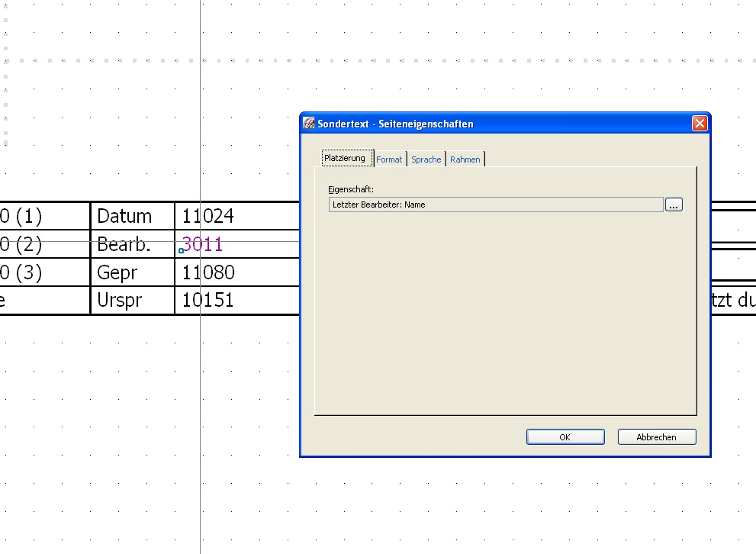756x554 pixels.
Task: Go to the Rahmen tab
Action: [465, 159]
